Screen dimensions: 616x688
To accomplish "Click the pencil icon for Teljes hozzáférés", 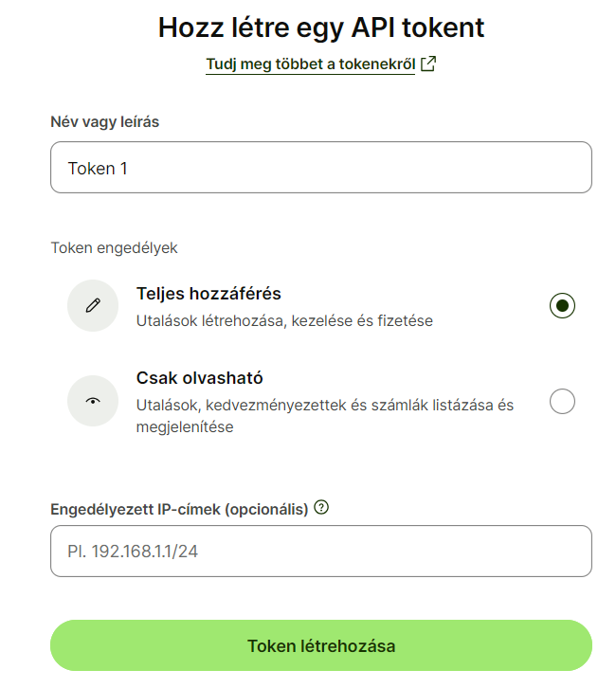I will pos(93,305).
